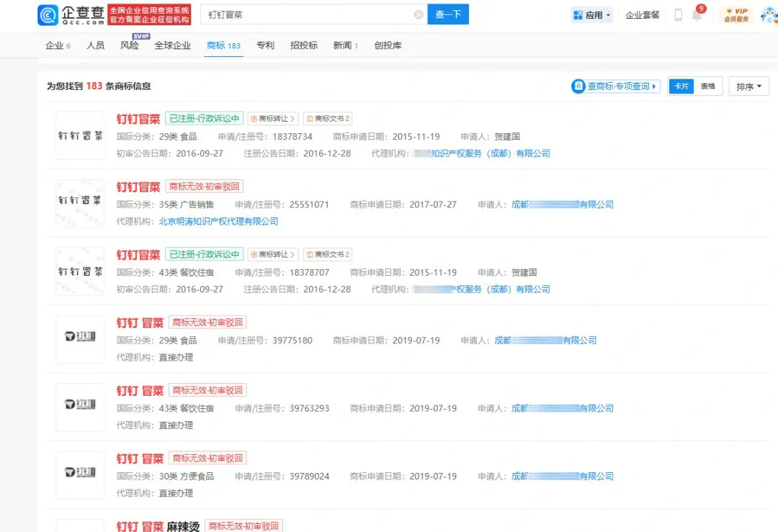
Task: Expand the 应用 apps dropdown
Action: (592, 15)
